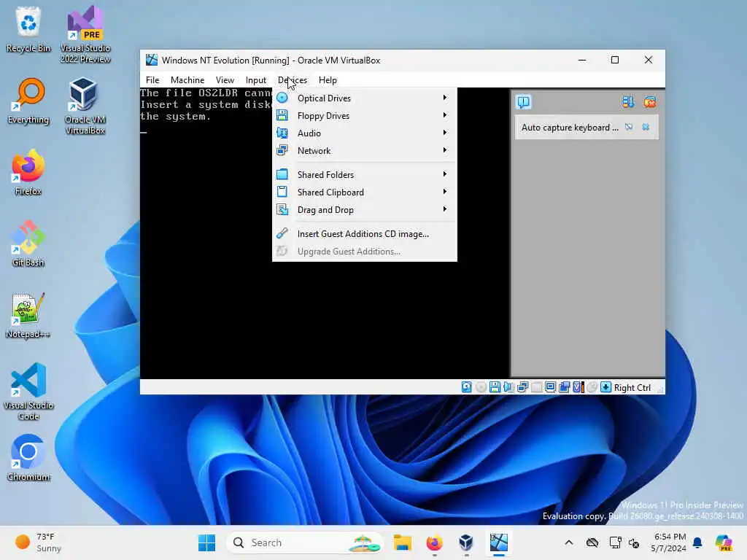
Task: Open the Windows Start menu
Action: click(x=206, y=542)
